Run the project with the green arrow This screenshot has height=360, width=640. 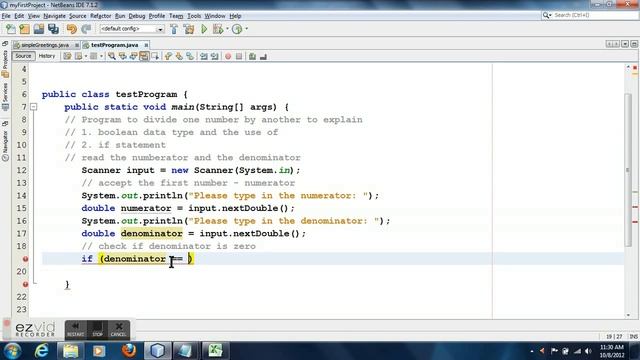pos(204,29)
